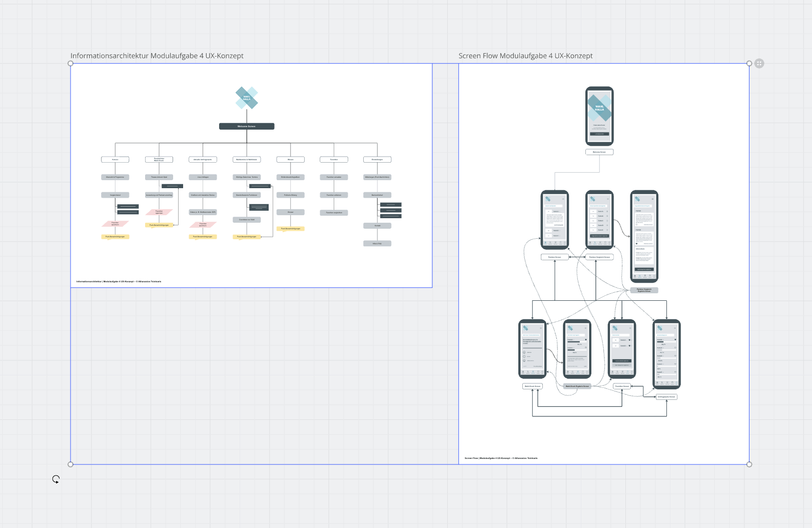Click the Wahlhalla welcome phone mockup
The width and height of the screenshot is (812, 528).
pyautogui.click(x=599, y=116)
